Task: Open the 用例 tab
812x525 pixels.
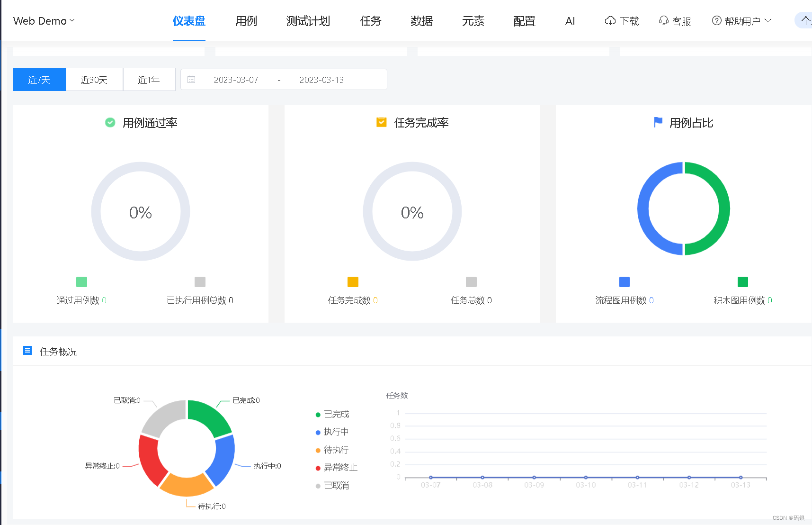Action: (x=246, y=21)
